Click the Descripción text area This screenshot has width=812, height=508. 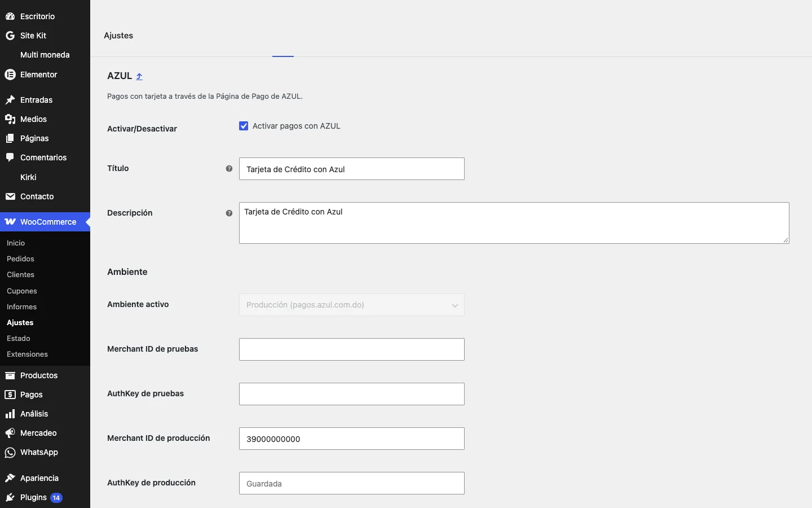click(514, 223)
